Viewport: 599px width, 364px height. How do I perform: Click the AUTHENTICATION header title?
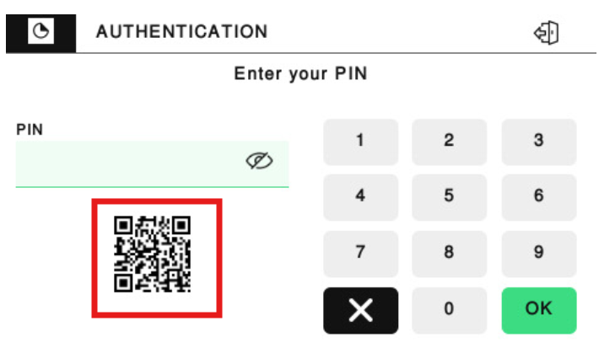(181, 32)
